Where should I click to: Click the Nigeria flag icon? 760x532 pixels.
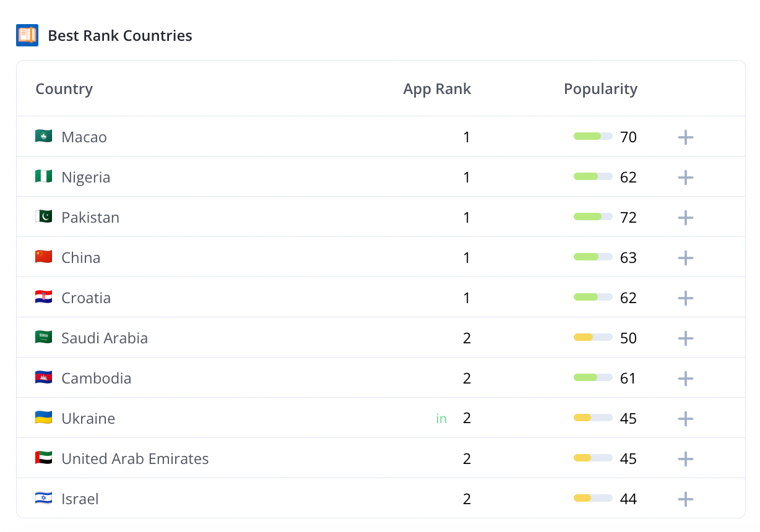point(43,177)
